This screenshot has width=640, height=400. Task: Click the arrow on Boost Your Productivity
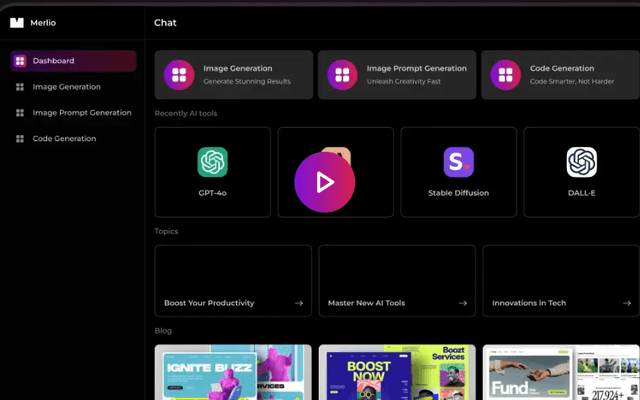pos(299,303)
